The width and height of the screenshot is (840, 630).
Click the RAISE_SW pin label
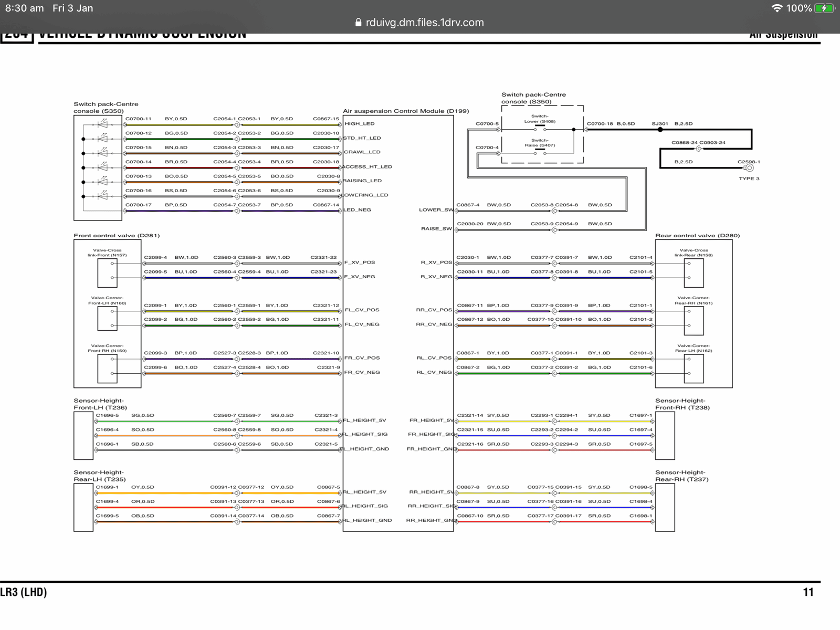[436, 229]
